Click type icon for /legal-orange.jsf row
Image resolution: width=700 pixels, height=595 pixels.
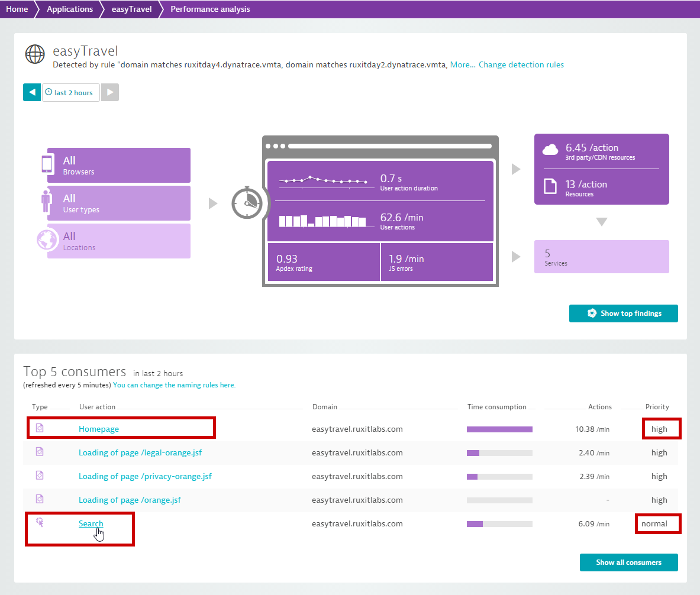40,452
